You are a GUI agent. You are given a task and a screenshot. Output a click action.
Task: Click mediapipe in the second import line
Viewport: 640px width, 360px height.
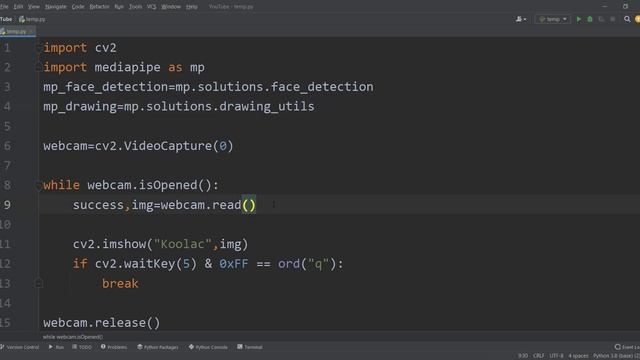pos(127,67)
